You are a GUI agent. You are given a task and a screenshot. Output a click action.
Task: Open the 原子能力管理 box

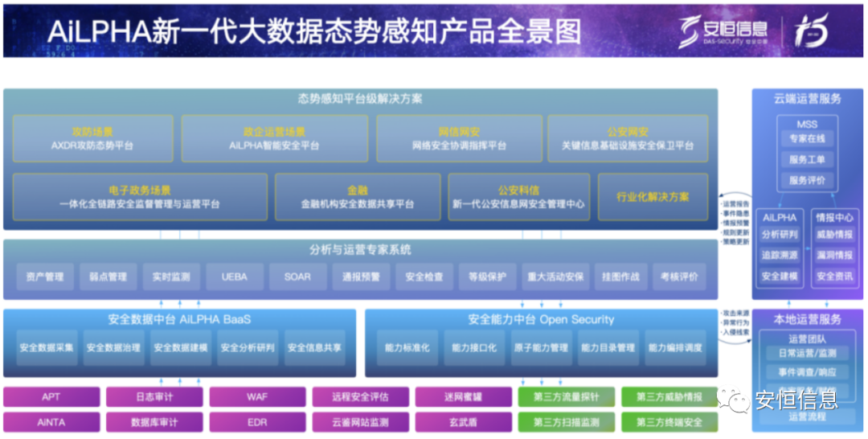[541, 347]
